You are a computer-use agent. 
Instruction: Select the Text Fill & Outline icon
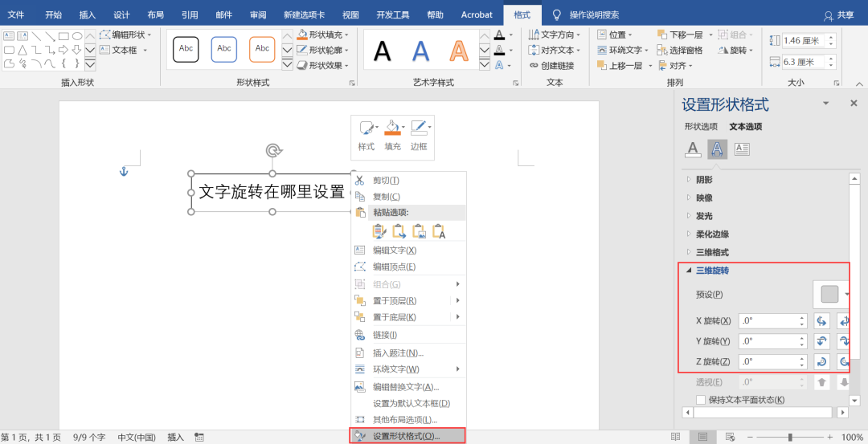(x=692, y=149)
